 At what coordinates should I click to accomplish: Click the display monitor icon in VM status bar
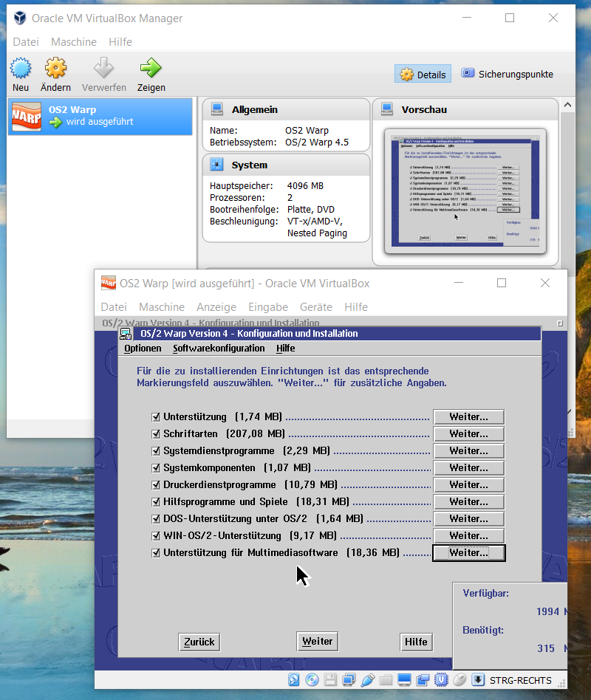(404, 680)
